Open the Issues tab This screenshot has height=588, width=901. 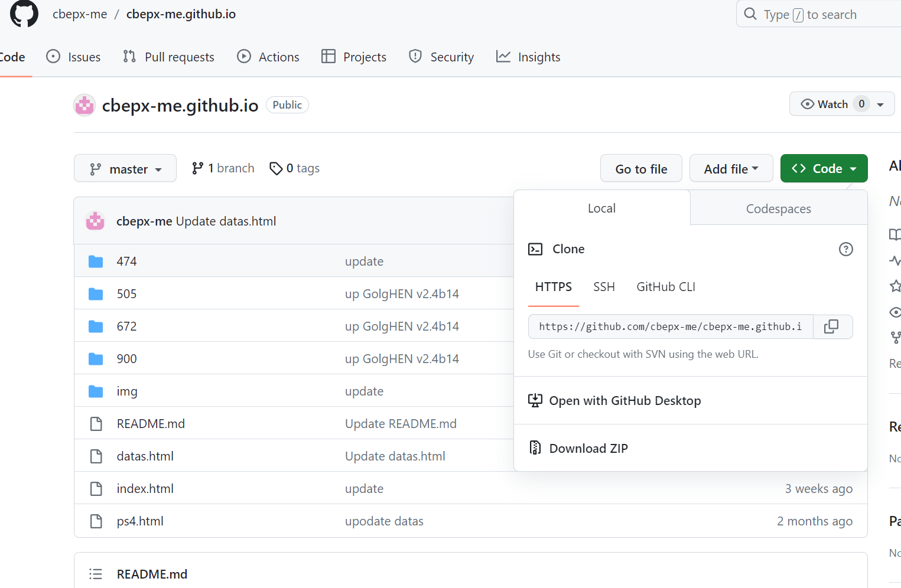pos(73,57)
